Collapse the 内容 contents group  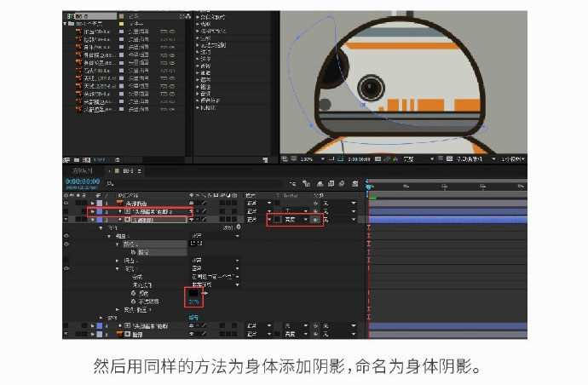101,227
